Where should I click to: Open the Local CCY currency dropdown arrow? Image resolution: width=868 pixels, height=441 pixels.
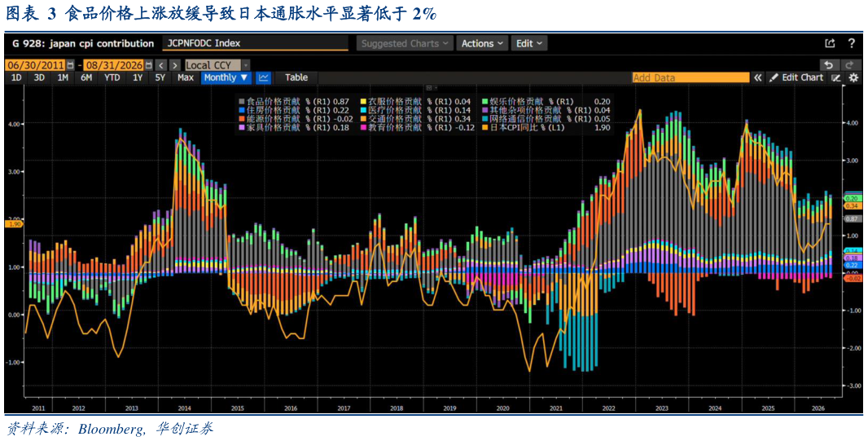pos(246,65)
